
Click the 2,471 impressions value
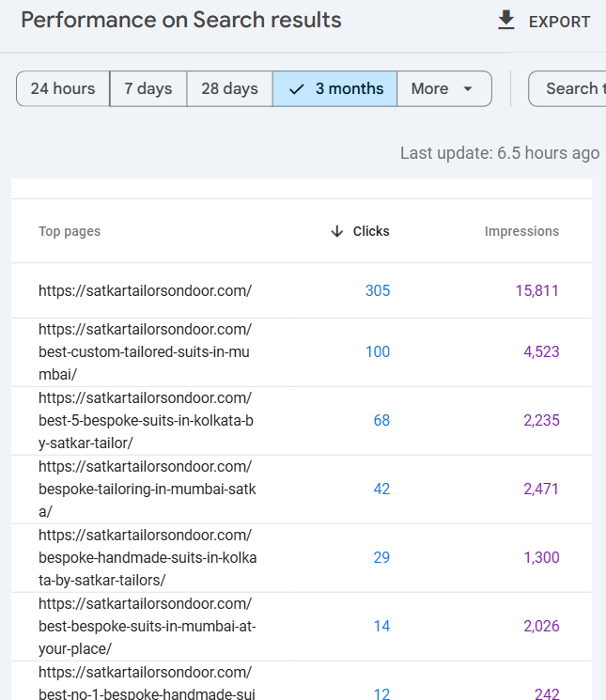click(x=541, y=489)
